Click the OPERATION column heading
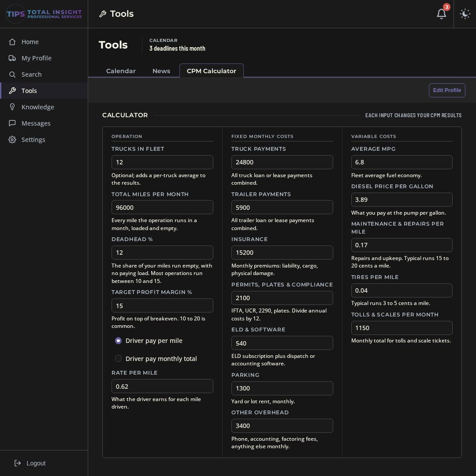 tap(126, 136)
